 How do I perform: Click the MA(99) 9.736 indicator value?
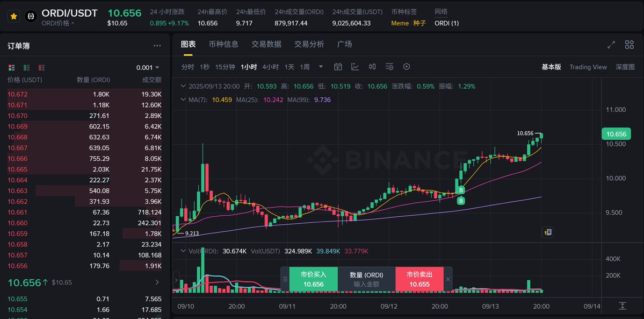click(x=322, y=100)
